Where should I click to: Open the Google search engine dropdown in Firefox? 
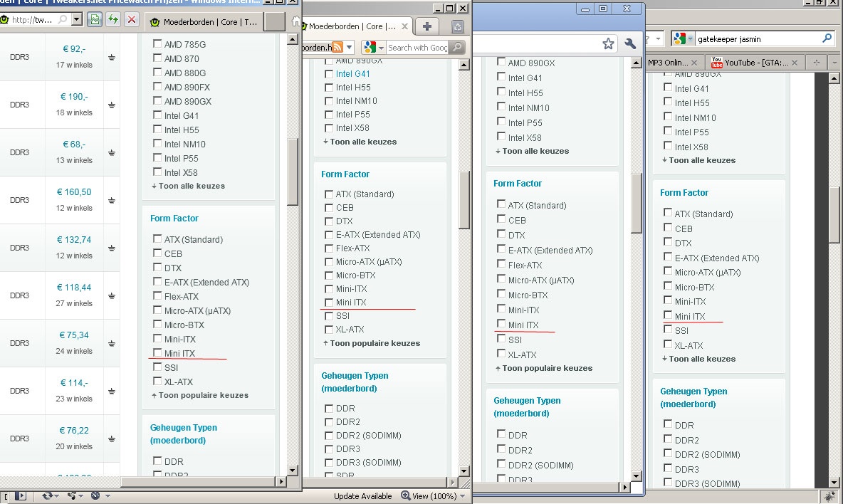click(x=684, y=38)
